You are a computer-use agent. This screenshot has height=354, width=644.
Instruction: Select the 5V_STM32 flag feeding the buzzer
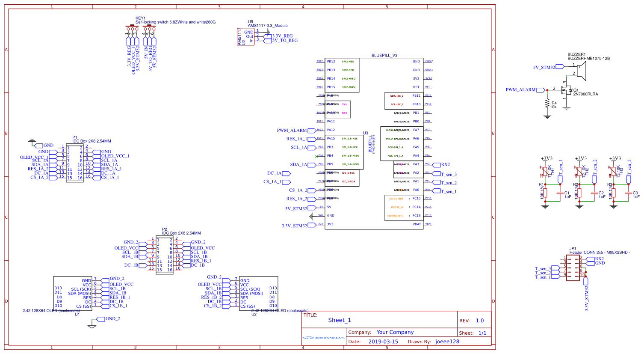(x=549, y=67)
